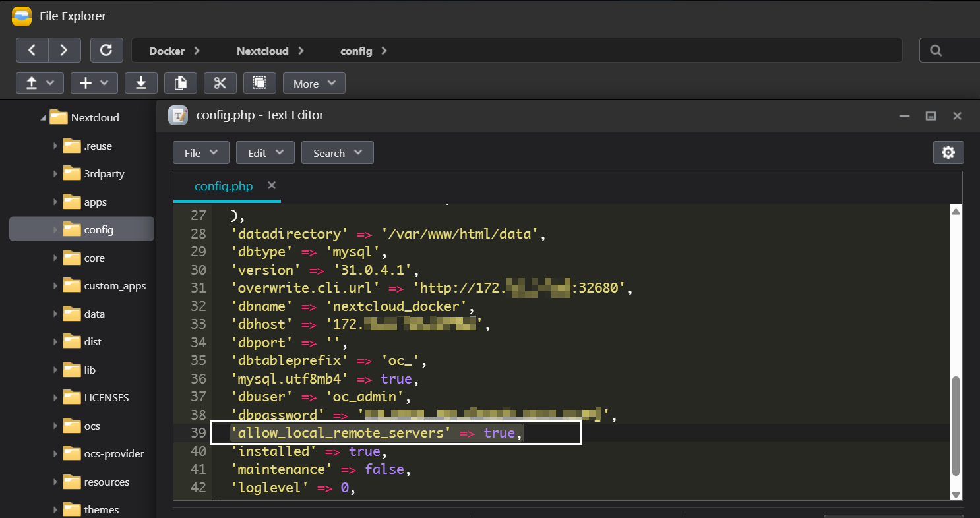Expand the 3rdparty folder tree arrow
Image resolution: width=980 pixels, height=518 pixels.
55,174
